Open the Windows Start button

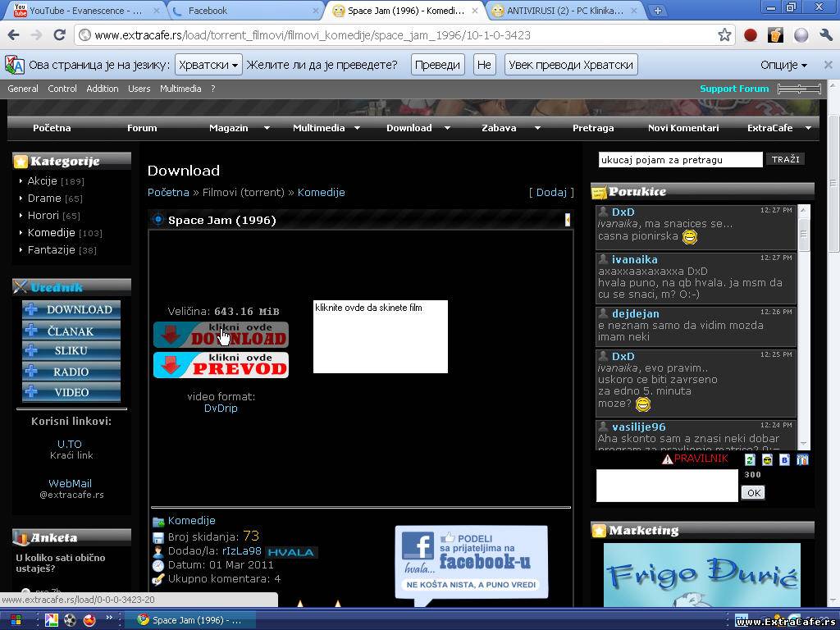pos(16,620)
